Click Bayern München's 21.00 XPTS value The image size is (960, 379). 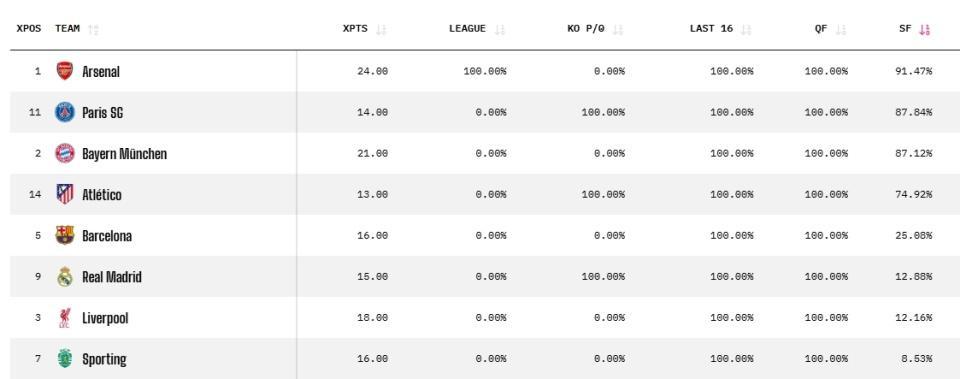coord(372,153)
